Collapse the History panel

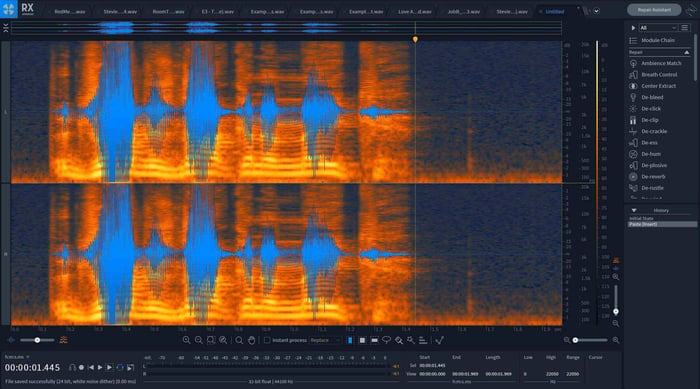(634, 210)
